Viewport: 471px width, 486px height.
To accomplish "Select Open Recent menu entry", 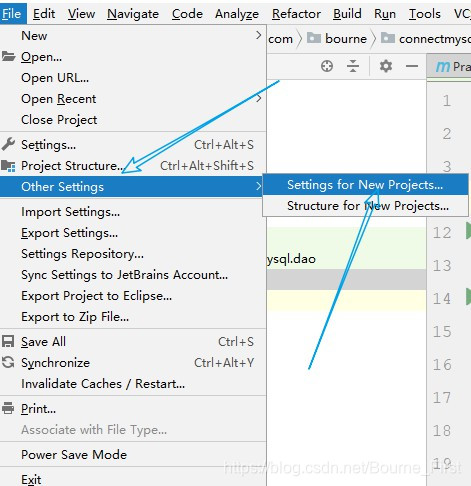I will [x=133, y=99].
